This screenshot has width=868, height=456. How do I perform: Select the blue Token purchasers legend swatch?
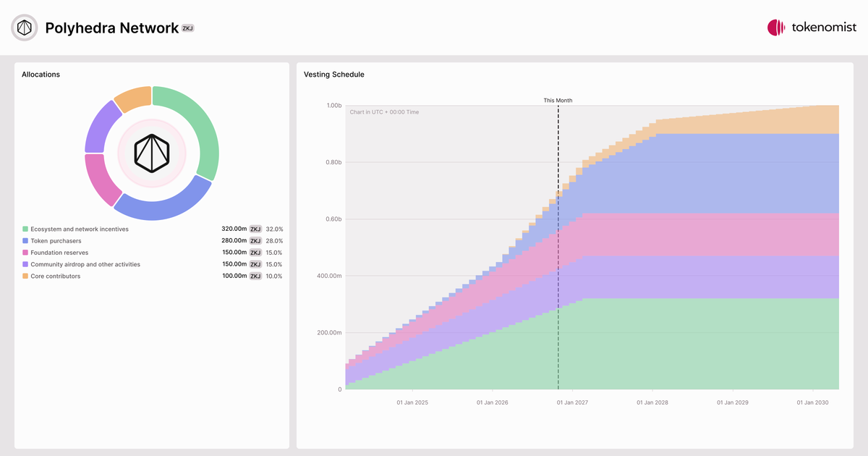click(x=25, y=240)
